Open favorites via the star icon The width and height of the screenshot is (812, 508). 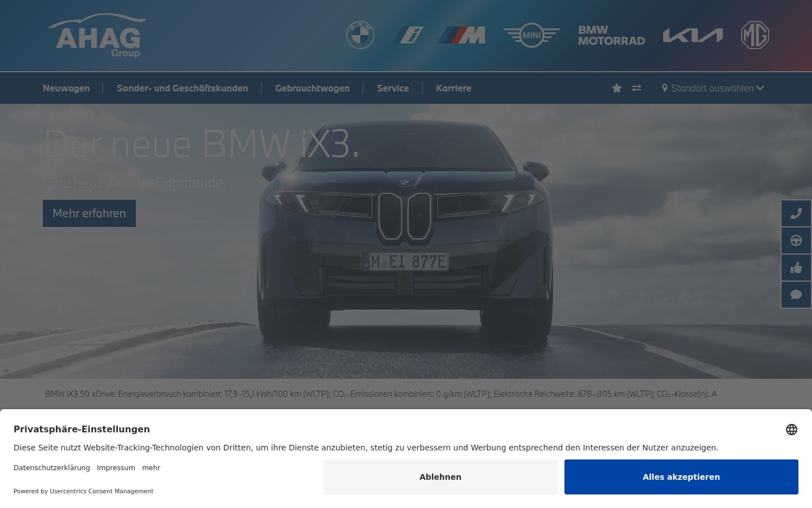point(617,88)
